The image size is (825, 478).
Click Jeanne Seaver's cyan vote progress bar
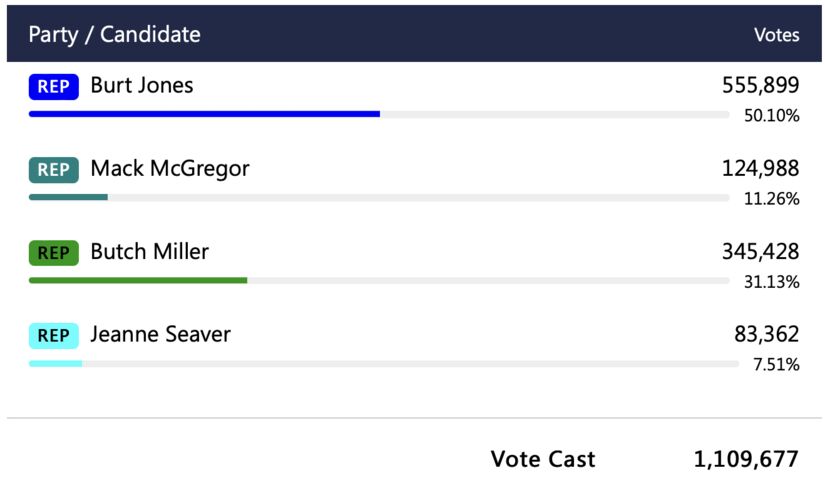(55, 363)
